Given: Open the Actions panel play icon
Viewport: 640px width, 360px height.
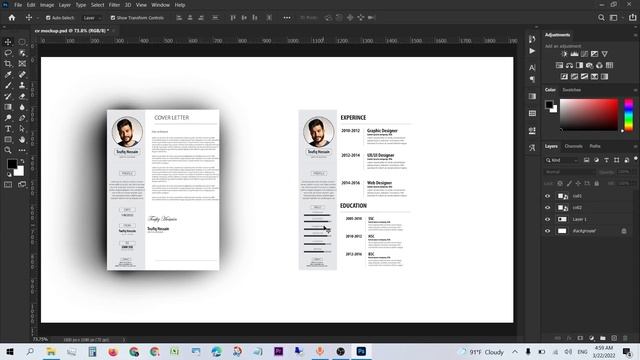Looking at the screenshot, I should point(532,51).
